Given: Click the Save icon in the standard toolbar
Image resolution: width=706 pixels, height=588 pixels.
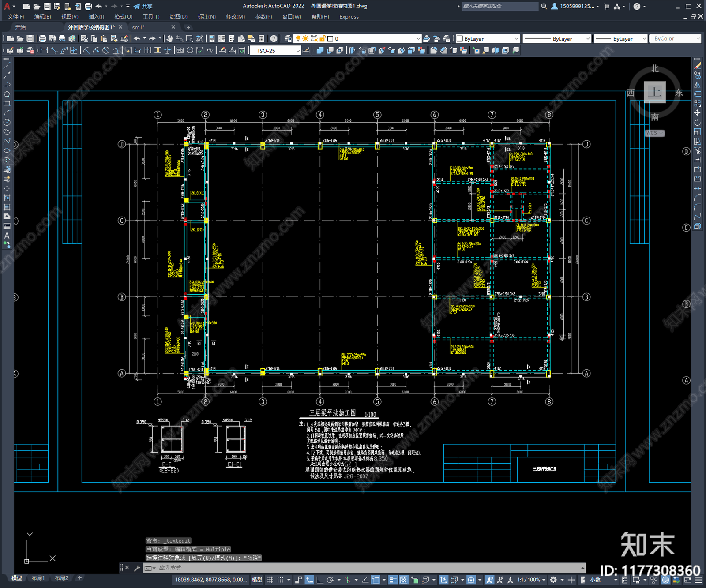Looking at the screenshot, I should tap(30, 39).
